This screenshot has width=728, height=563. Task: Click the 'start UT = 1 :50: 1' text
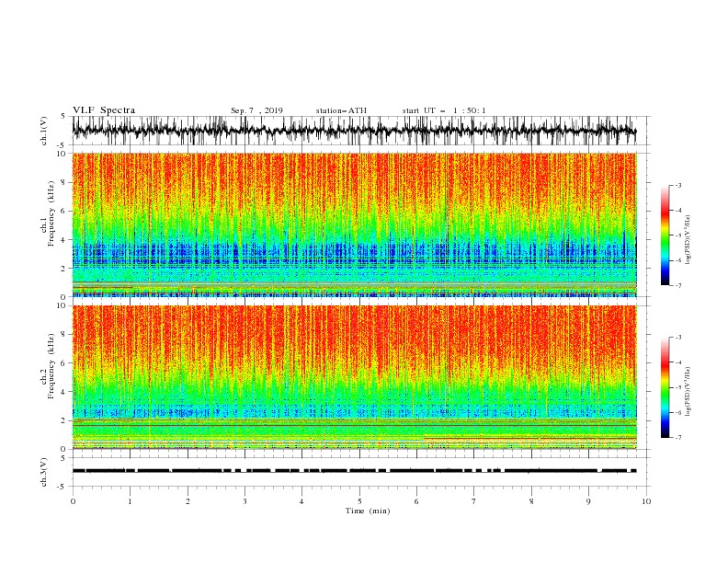[444, 110]
